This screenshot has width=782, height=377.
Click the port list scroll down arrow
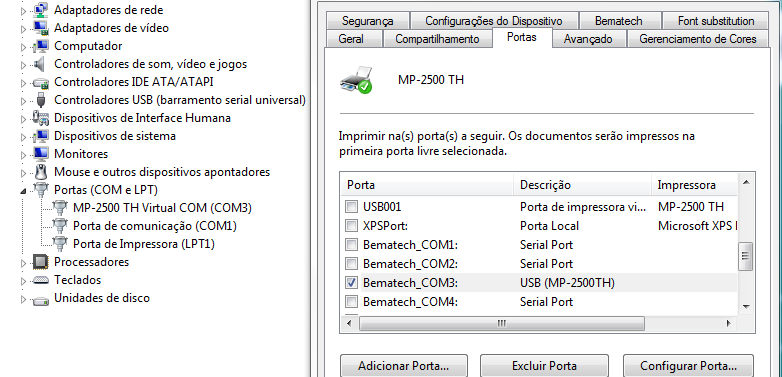[x=746, y=307]
